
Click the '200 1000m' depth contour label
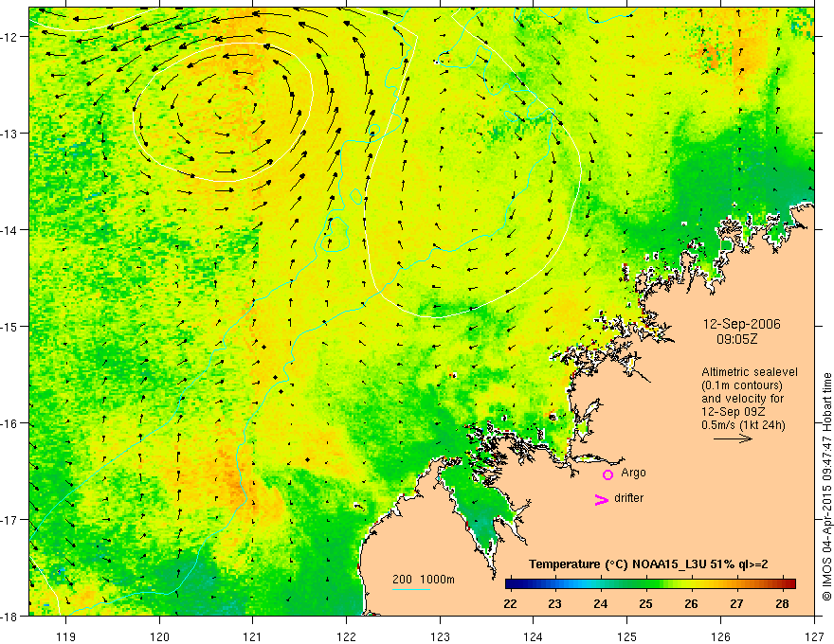coord(424,580)
